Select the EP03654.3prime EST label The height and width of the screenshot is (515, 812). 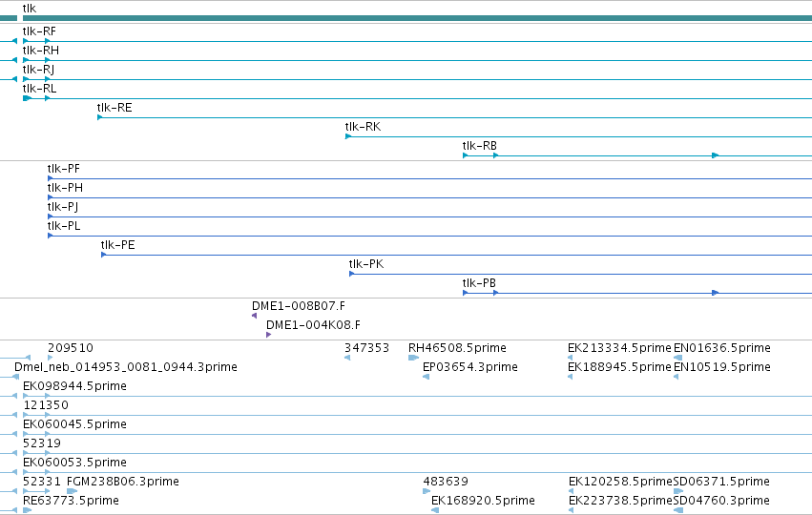pos(470,367)
